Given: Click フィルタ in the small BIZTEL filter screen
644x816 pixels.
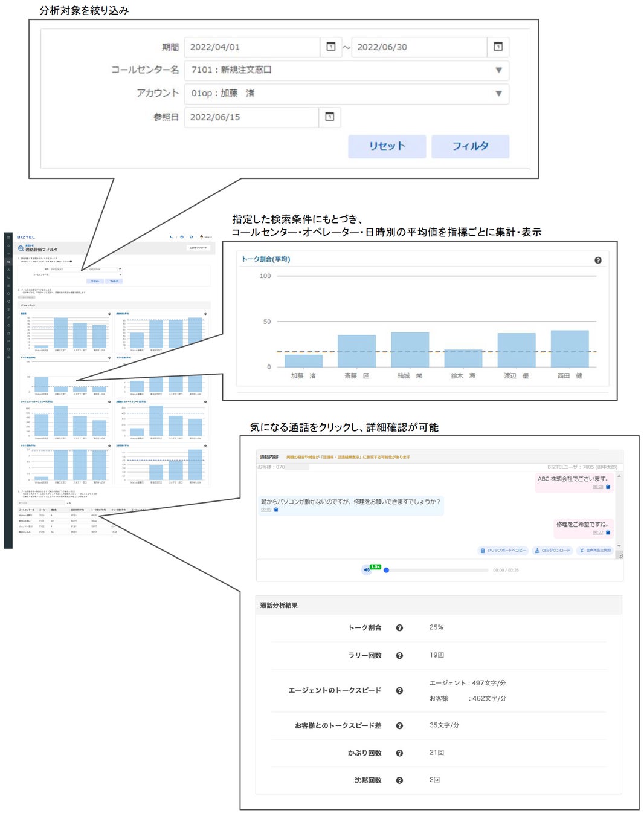Looking at the screenshot, I should (x=114, y=281).
